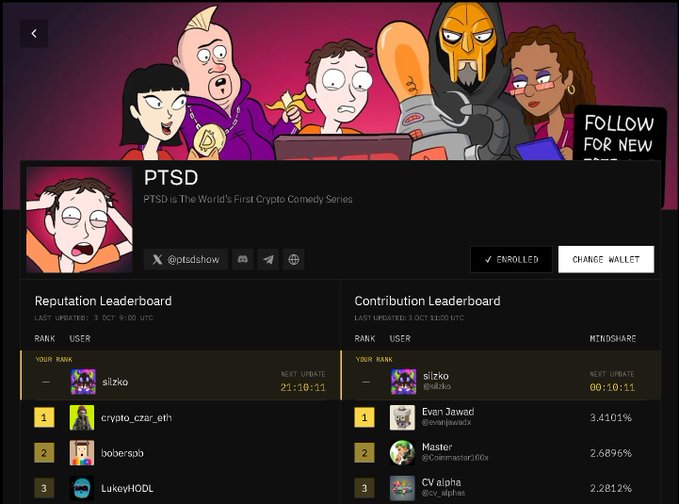Click User column header in Reputation Leaderboard
The height and width of the screenshot is (504, 679).
coord(80,339)
